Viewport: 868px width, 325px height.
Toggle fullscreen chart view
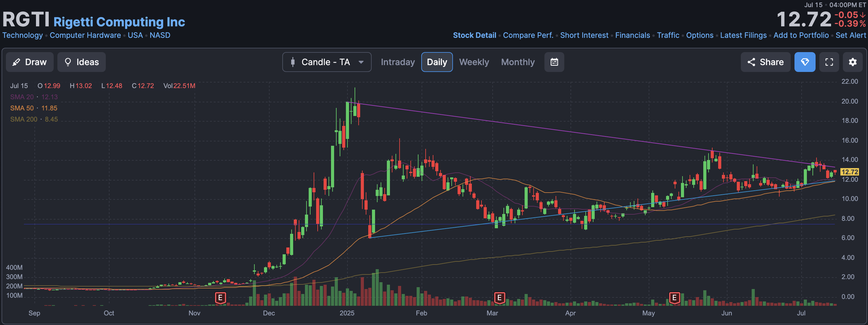click(x=829, y=62)
